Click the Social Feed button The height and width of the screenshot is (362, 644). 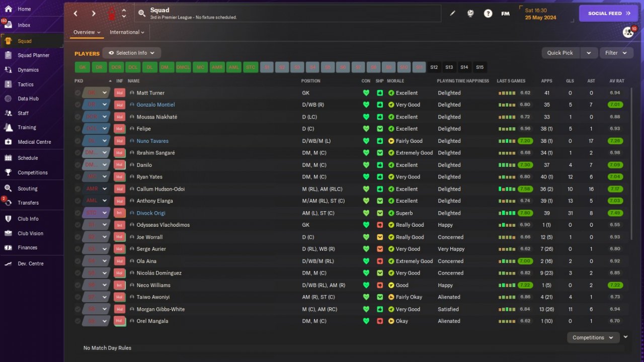tap(608, 14)
